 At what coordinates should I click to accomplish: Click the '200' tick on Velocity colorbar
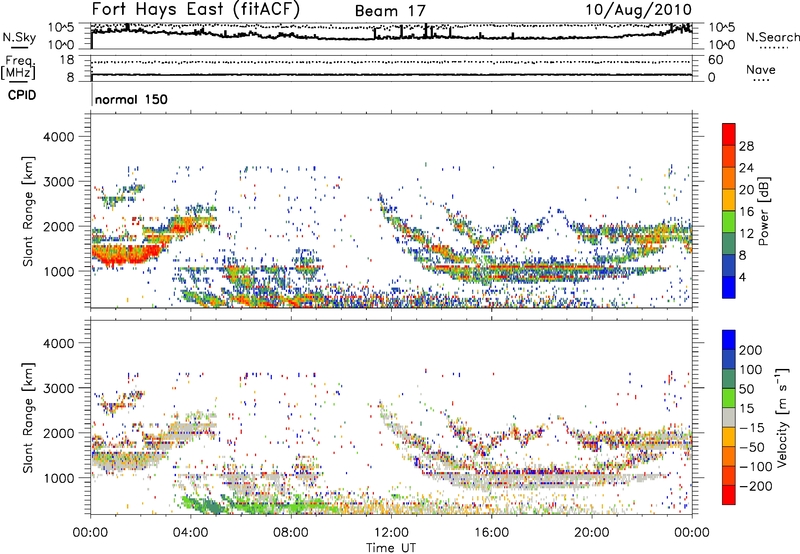(751, 350)
